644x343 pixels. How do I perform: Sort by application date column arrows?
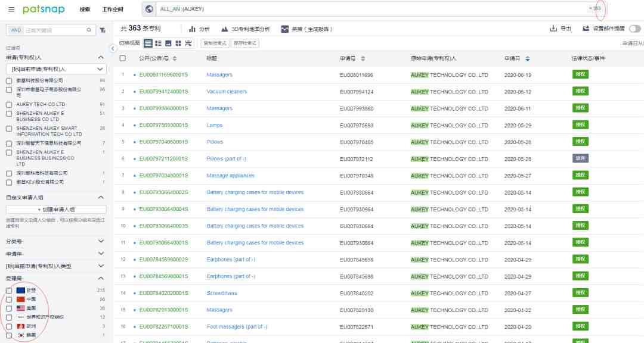tap(527, 59)
